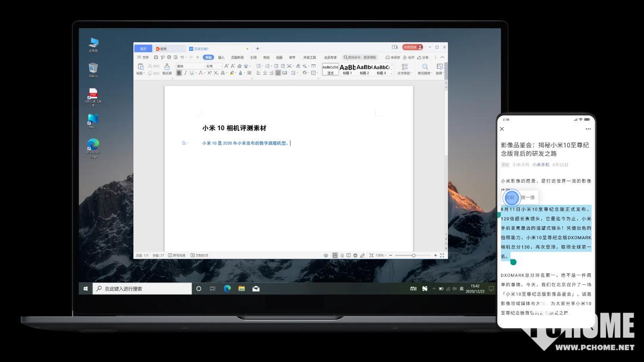Click the Paste (粘贴) icon in the WPS ribbon
This screenshot has width=644, height=362.
141,66
